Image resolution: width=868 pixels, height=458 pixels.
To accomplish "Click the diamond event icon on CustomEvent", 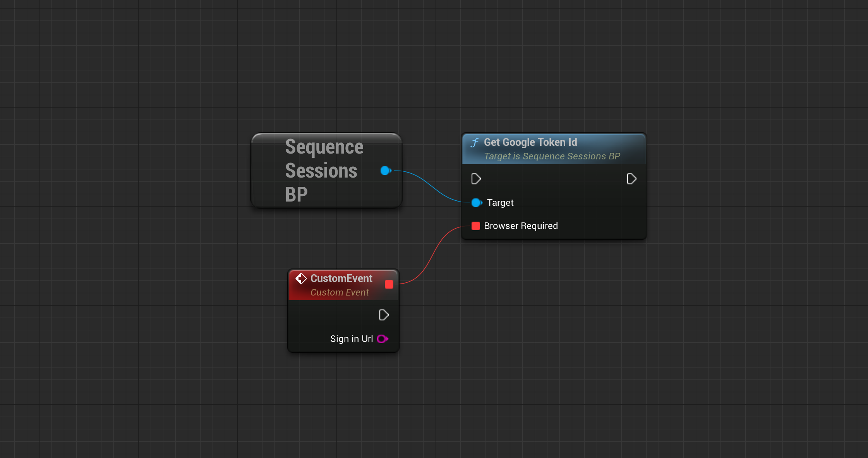I will coord(301,279).
